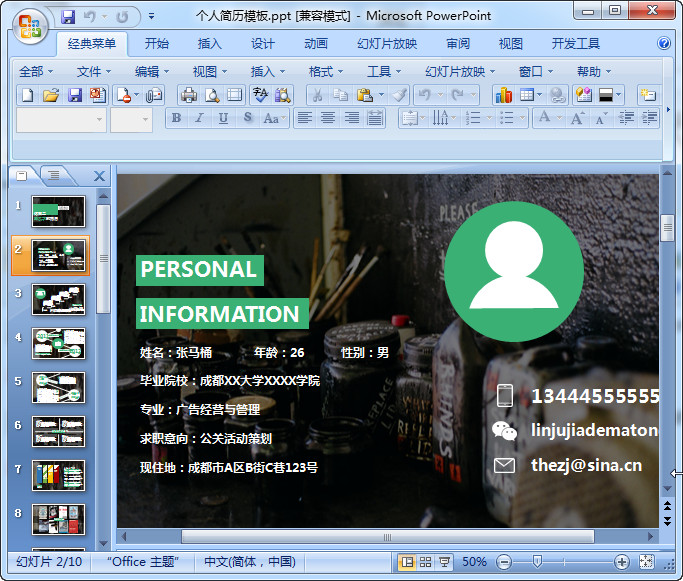Select slide 4 thumbnail
683x581 pixels.
click(x=58, y=344)
